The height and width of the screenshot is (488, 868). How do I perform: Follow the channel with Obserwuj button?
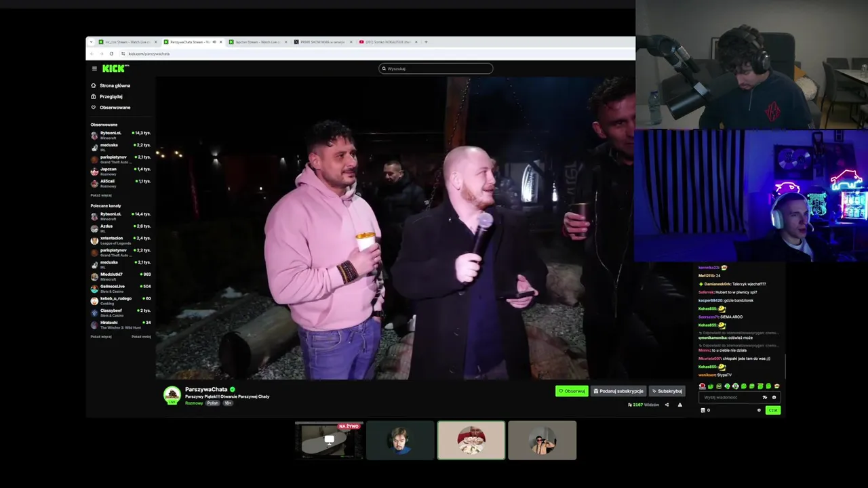[572, 391]
